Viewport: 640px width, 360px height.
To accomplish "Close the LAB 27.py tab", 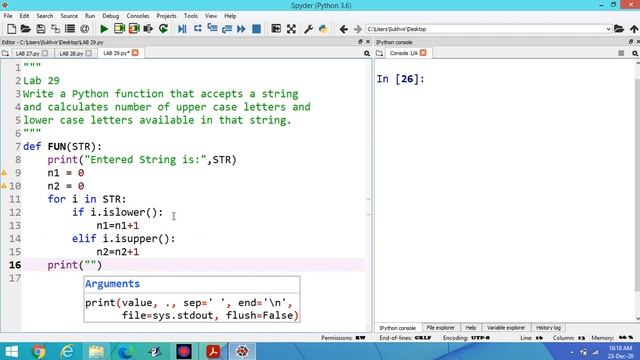I will pyautogui.click(x=45, y=53).
